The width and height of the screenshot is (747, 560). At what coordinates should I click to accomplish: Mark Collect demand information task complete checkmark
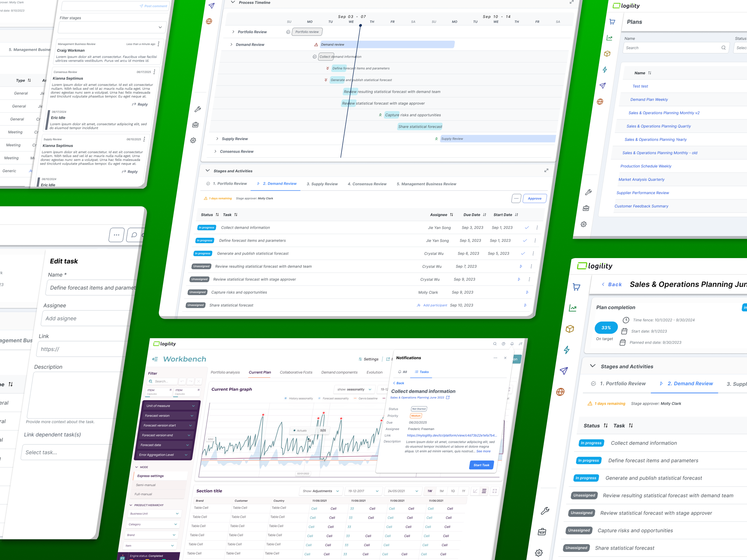tap(526, 228)
